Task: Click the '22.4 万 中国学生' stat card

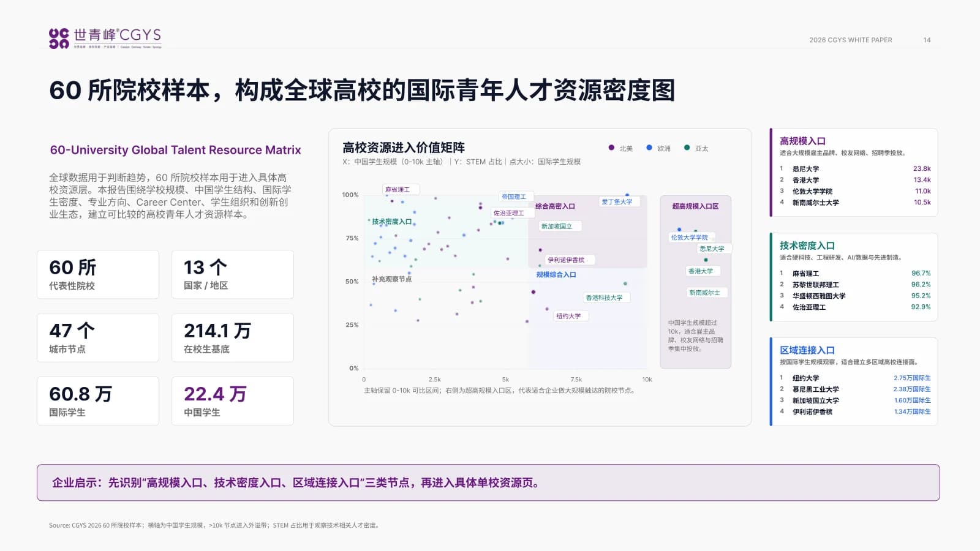Action: coord(233,401)
